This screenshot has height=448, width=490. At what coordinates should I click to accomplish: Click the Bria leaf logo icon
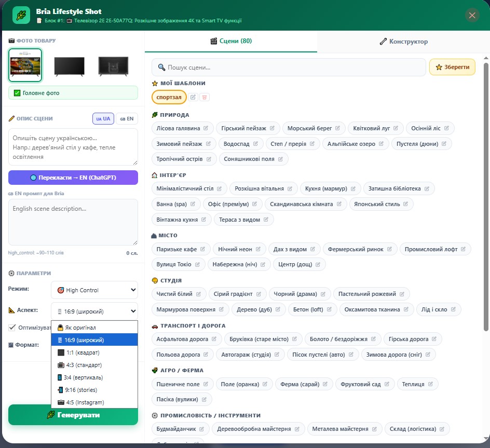(21, 15)
